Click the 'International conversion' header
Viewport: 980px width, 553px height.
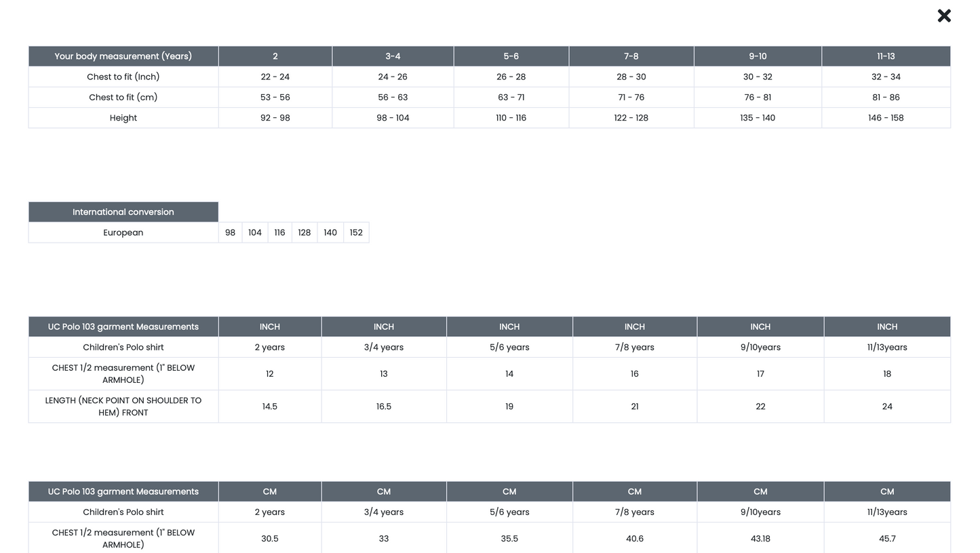tap(123, 212)
